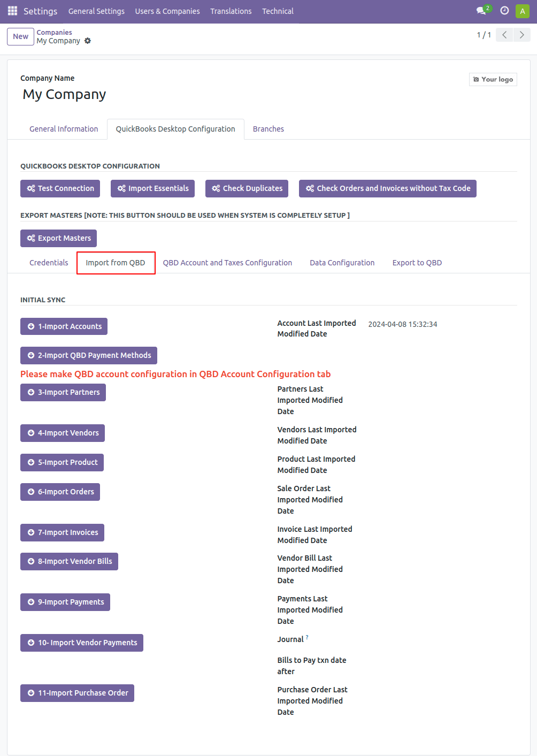The height and width of the screenshot is (756, 537).
Task: Open the activities clock icon
Action: click(504, 11)
